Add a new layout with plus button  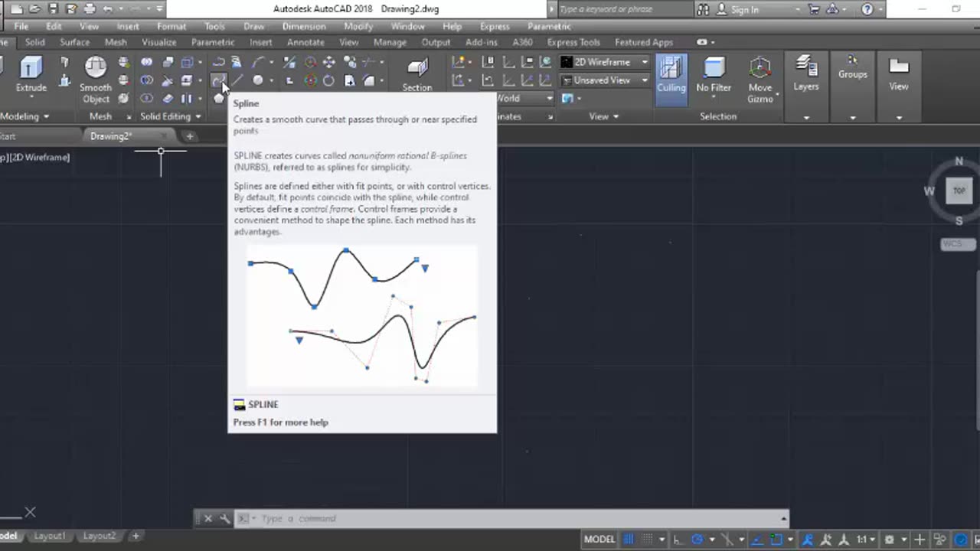pos(136,536)
